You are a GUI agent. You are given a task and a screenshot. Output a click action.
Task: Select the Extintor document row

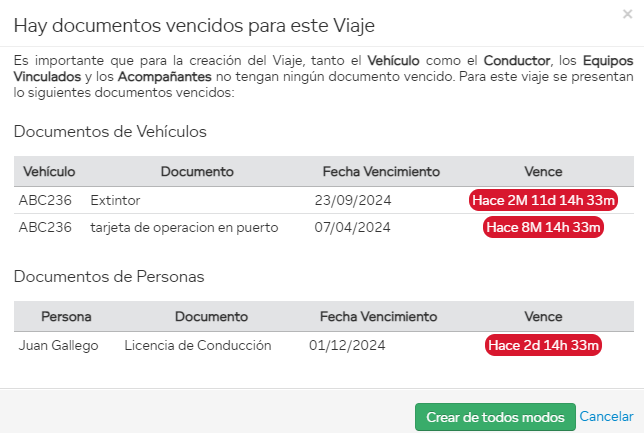click(x=115, y=200)
